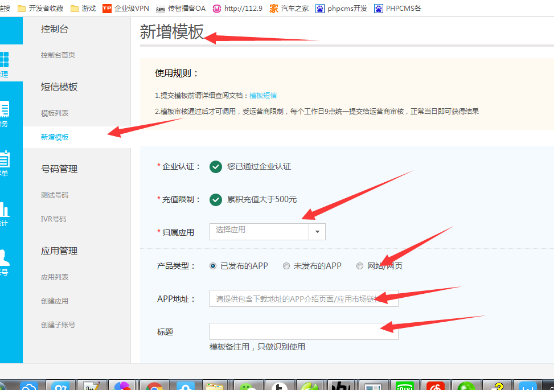The image size is (554, 390).
Task: Open the file explorer folder in taskbar
Action: (214, 386)
